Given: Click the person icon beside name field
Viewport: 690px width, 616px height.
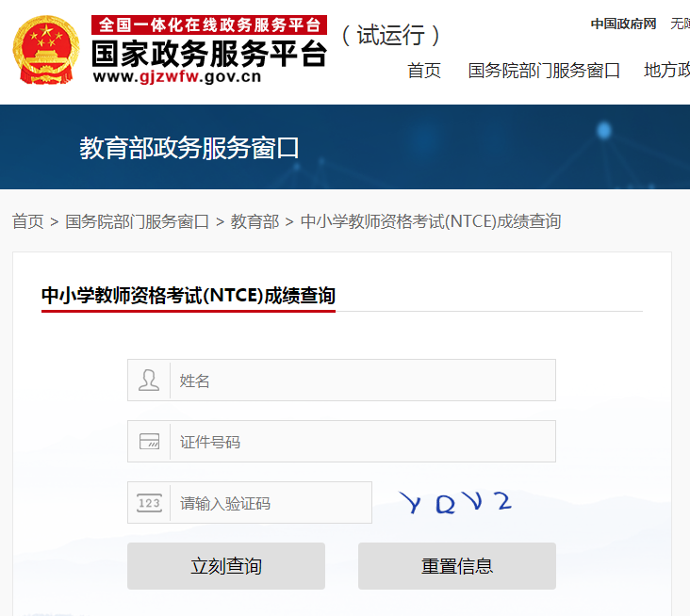Looking at the screenshot, I should (149, 380).
